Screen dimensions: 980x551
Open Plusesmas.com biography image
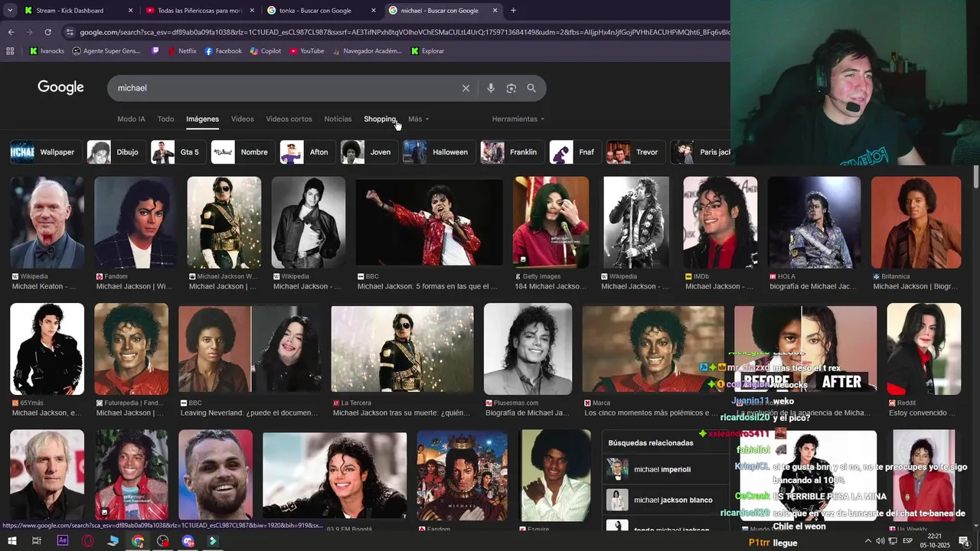(x=528, y=349)
